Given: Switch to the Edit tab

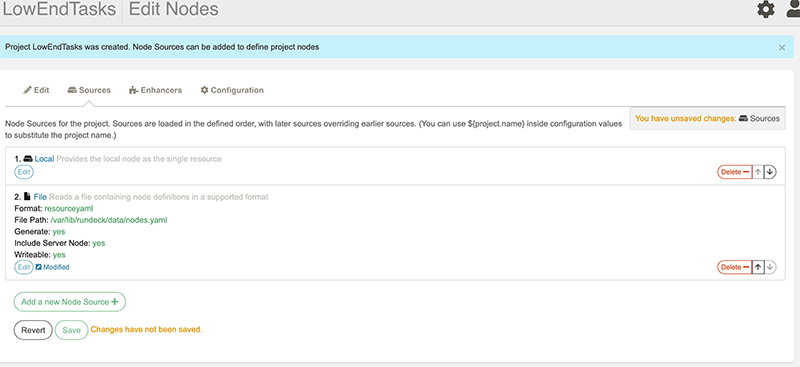Looking at the screenshot, I should [36, 90].
